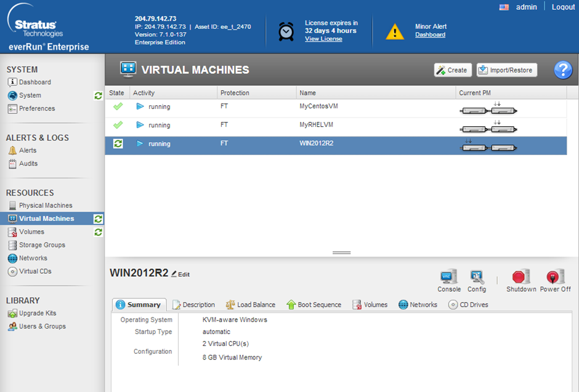Click the Current PM icon for WIN2012R2

point(488,145)
